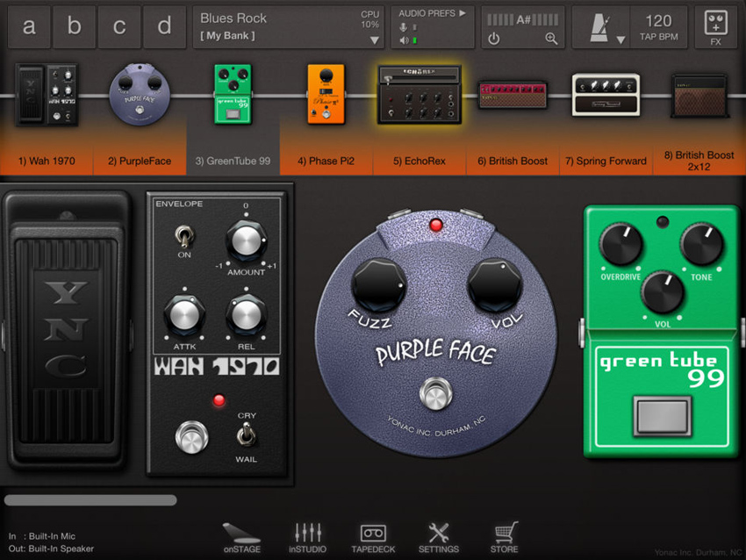Open the SETTINGS tools icon
The height and width of the screenshot is (560, 746).
438,537
